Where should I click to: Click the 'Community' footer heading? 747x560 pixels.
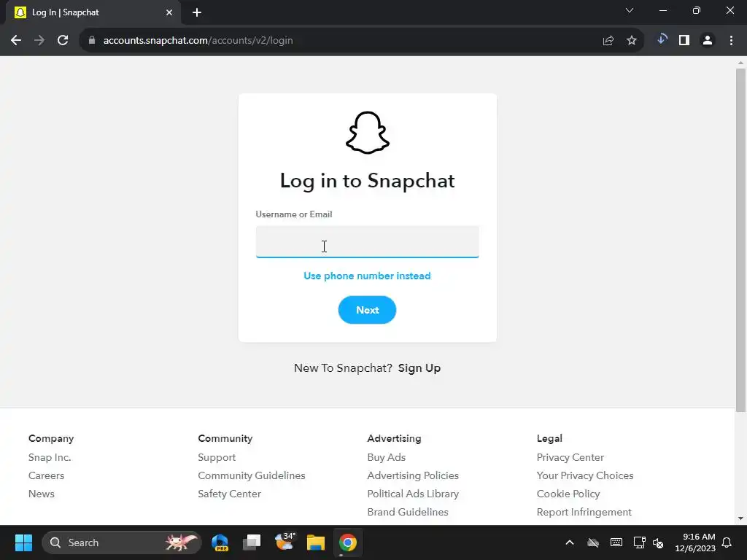pos(225,438)
